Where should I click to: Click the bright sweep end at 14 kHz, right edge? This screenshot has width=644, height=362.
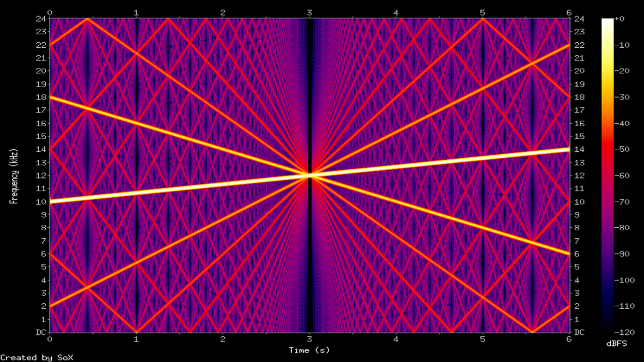pos(567,149)
